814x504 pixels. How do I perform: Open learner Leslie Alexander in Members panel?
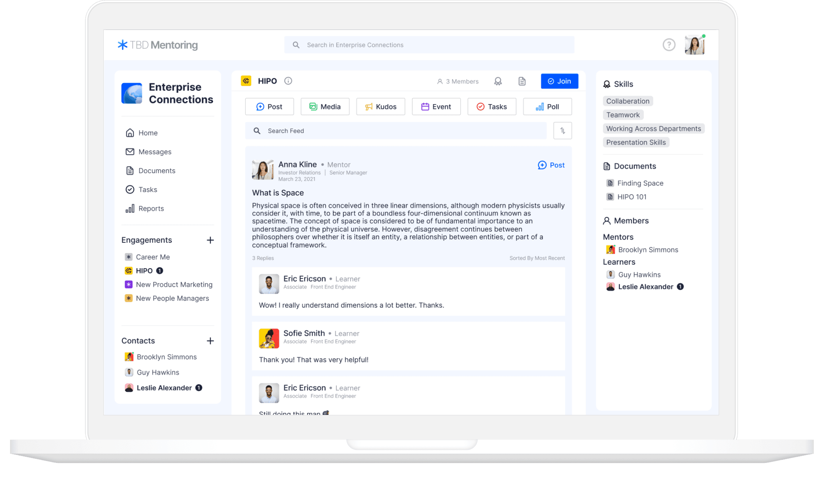(x=645, y=287)
